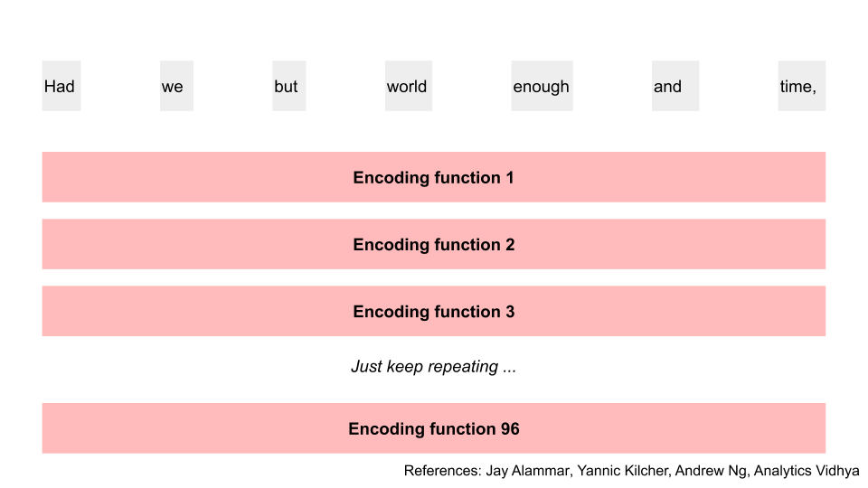Click the 'but' word box
Image resolution: width=868 pixels, height=488 pixels.
(x=289, y=86)
